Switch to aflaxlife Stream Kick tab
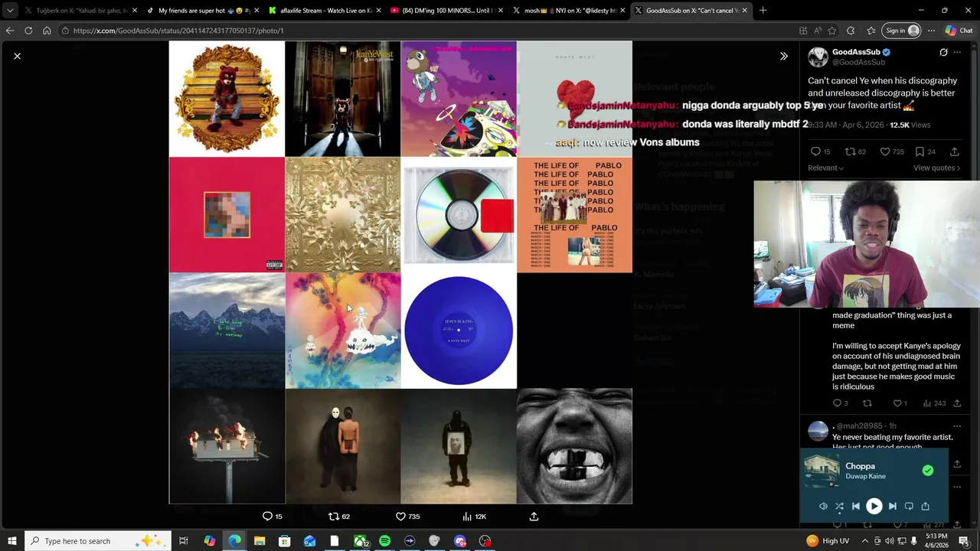 (x=323, y=11)
